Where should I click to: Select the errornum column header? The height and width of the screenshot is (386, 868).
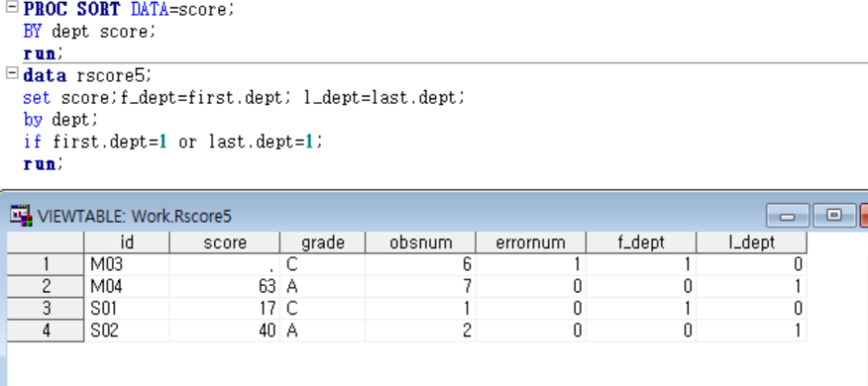(x=530, y=242)
